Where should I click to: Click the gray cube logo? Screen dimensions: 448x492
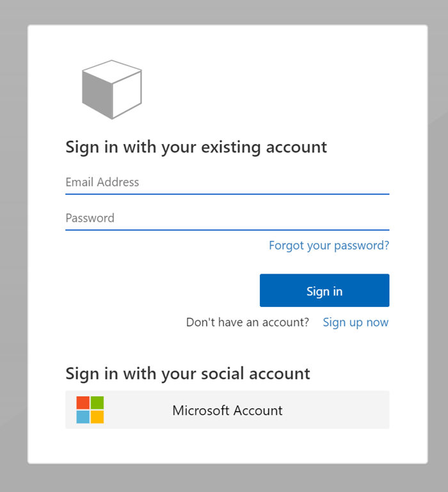click(112, 90)
